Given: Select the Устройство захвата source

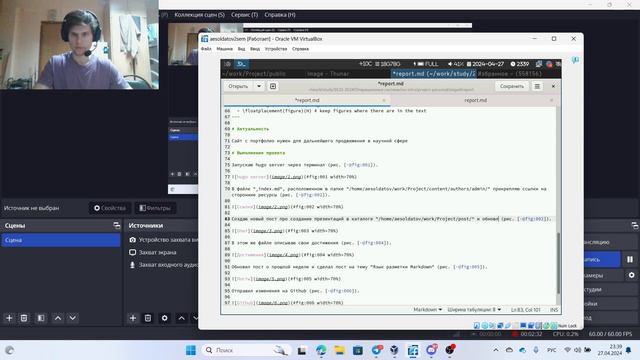Looking at the screenshot, I should (x=163, y=240).
